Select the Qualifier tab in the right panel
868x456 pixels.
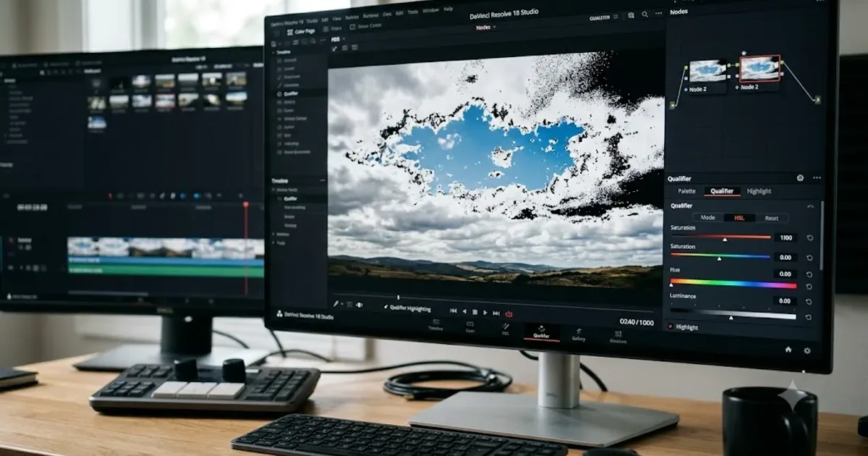click(723, 191)
